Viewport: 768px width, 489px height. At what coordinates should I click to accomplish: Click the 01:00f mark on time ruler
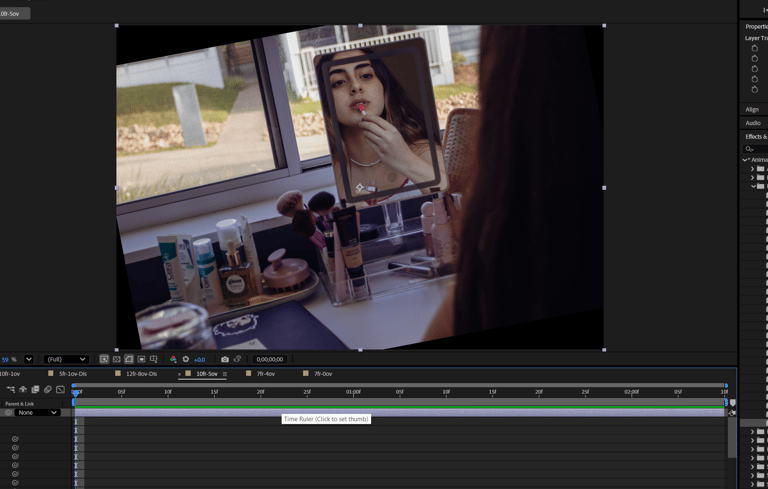(353, 392)
